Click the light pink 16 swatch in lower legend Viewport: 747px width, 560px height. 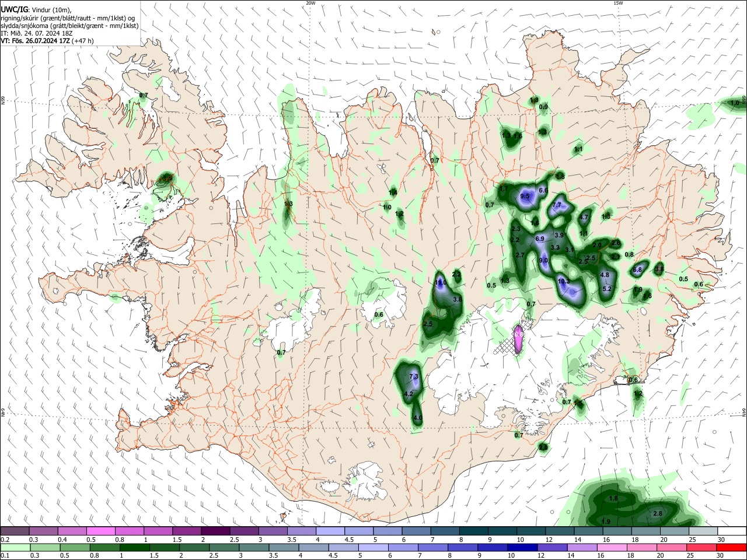pyautogui.click(x=612, y=547)
